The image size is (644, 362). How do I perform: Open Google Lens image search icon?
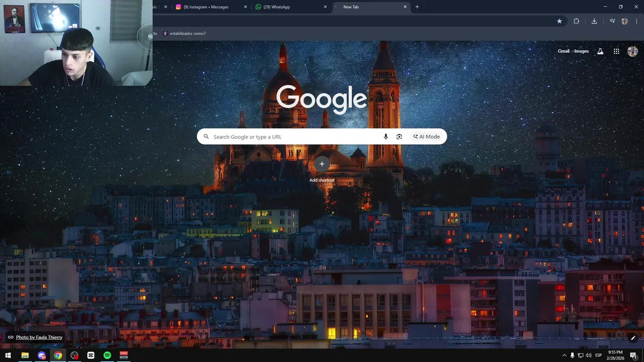coord(399,137)
